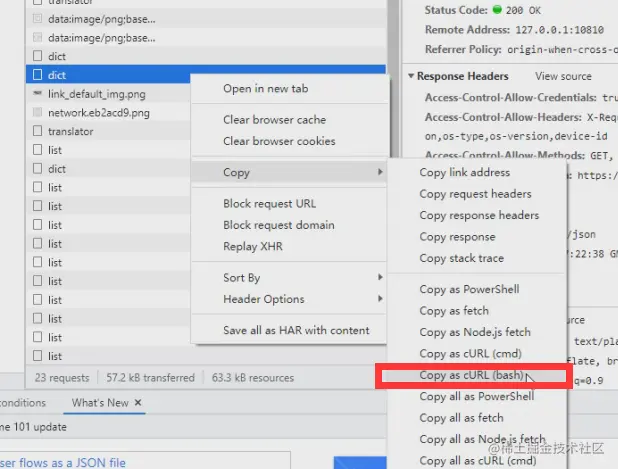Expand the Sort By submenu arrow
The height and width of the screenshot is (469, 618).
point(380,277)
